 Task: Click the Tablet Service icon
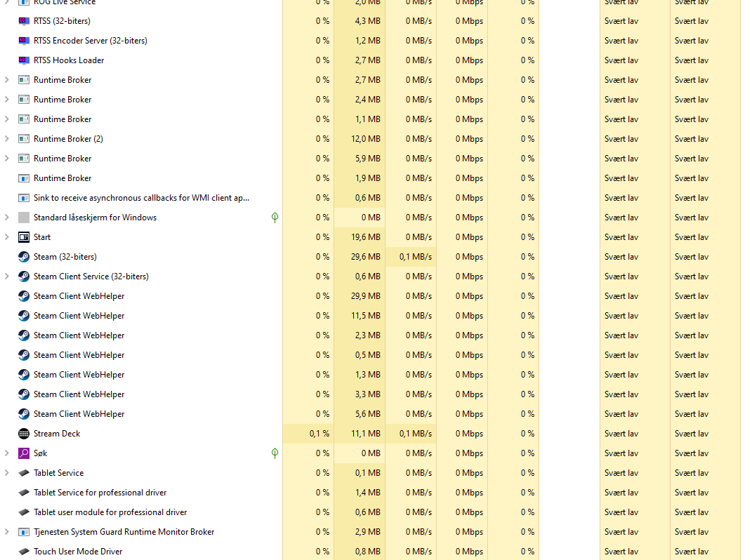23,473
